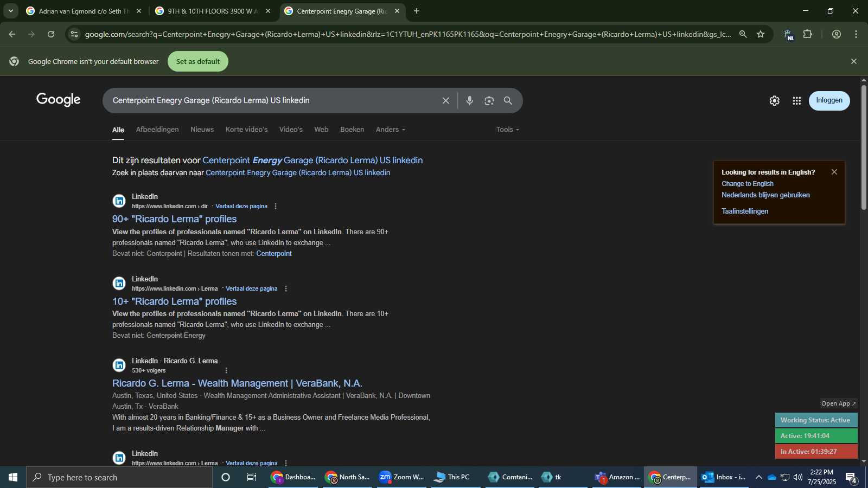
Task: Start a voice search with the microphone
Action: [x=470, y=101]
